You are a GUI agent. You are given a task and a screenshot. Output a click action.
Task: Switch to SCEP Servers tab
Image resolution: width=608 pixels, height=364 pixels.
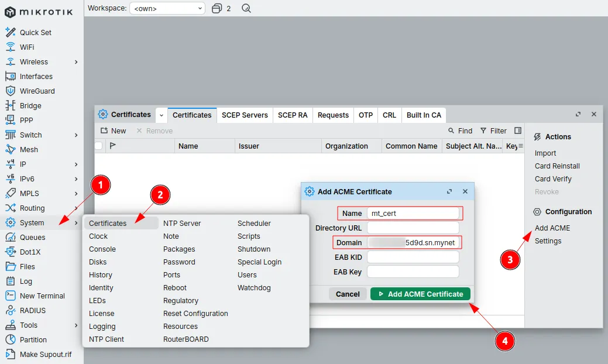(245, 115)
